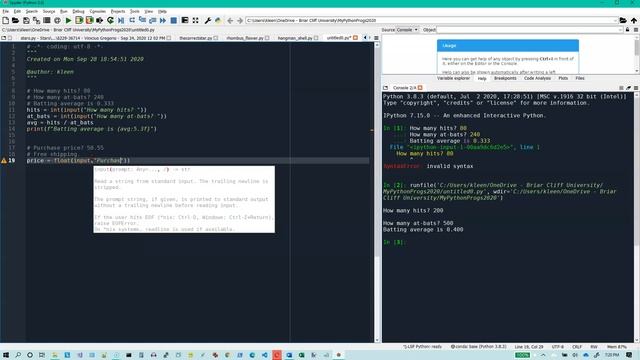Open the PYTHONPATH manager icon

tap(218, 20)
